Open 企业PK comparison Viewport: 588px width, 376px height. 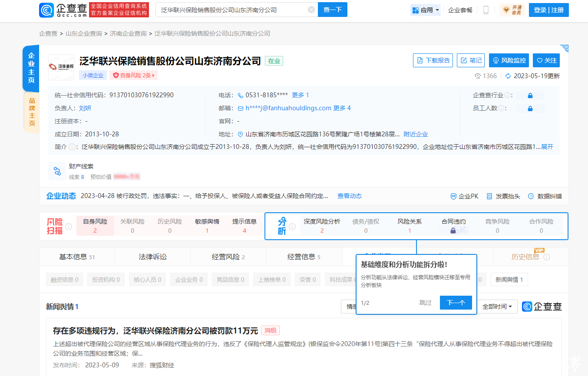464,196
